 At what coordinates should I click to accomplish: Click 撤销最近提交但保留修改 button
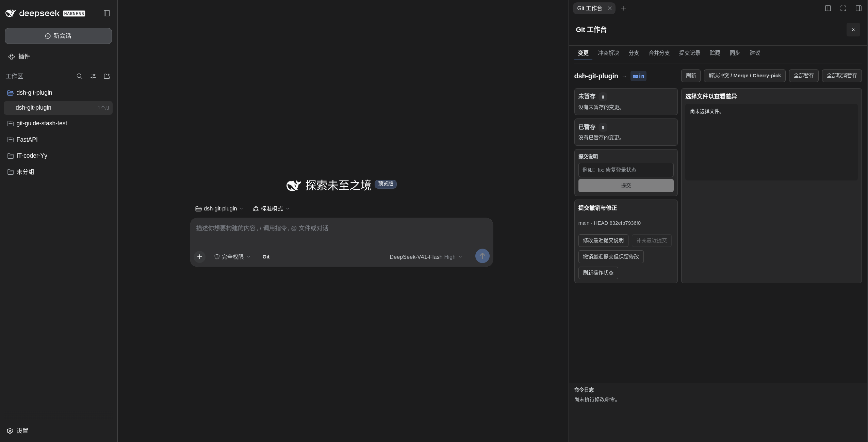click(611, 257)
